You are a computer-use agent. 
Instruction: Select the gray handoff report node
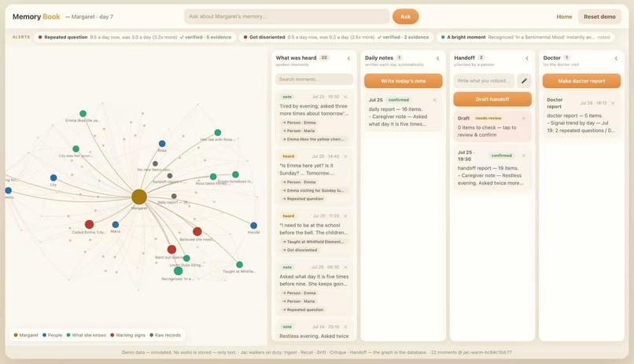point(170,176)
